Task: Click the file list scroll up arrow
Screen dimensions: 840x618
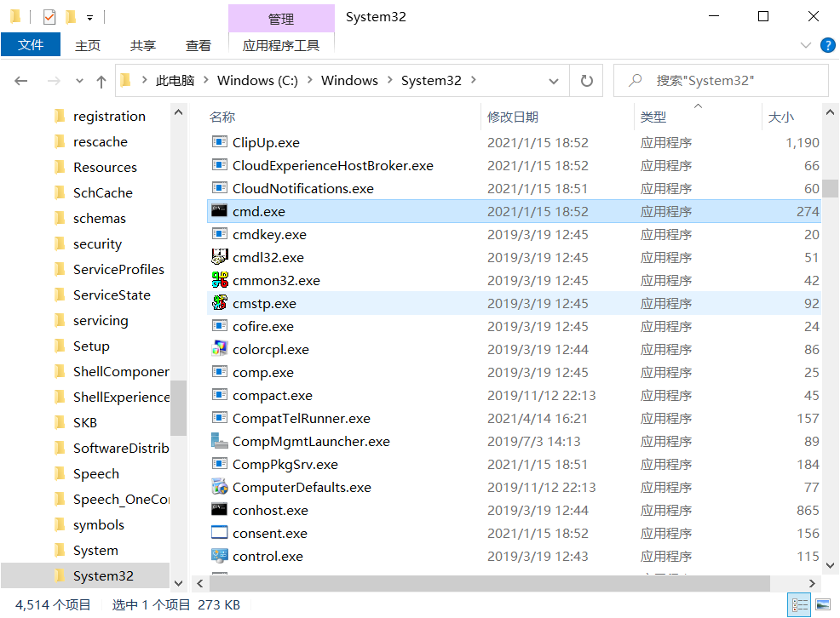Action: coord(830,112)
